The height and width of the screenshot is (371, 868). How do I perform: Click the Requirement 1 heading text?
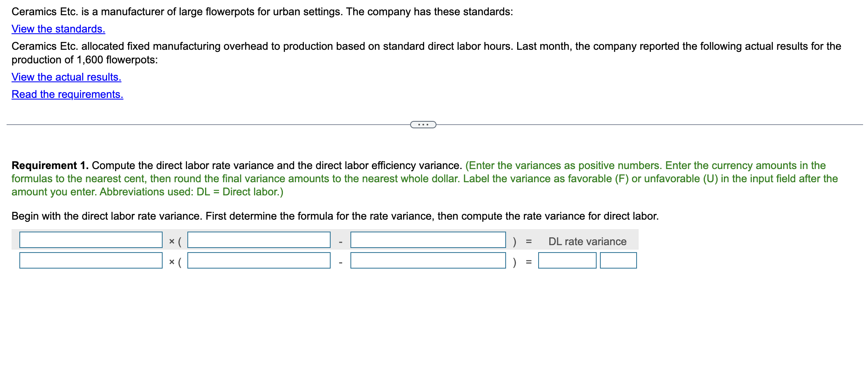pyautogui.click(x=50, y=165)
